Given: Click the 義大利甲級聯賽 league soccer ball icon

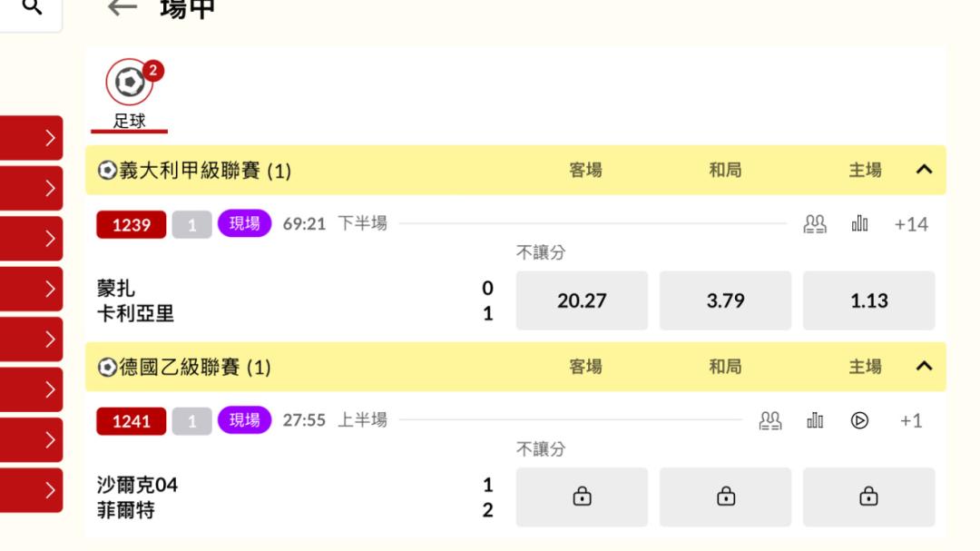Looking at the screenshot, I should (x=107, y=170).
